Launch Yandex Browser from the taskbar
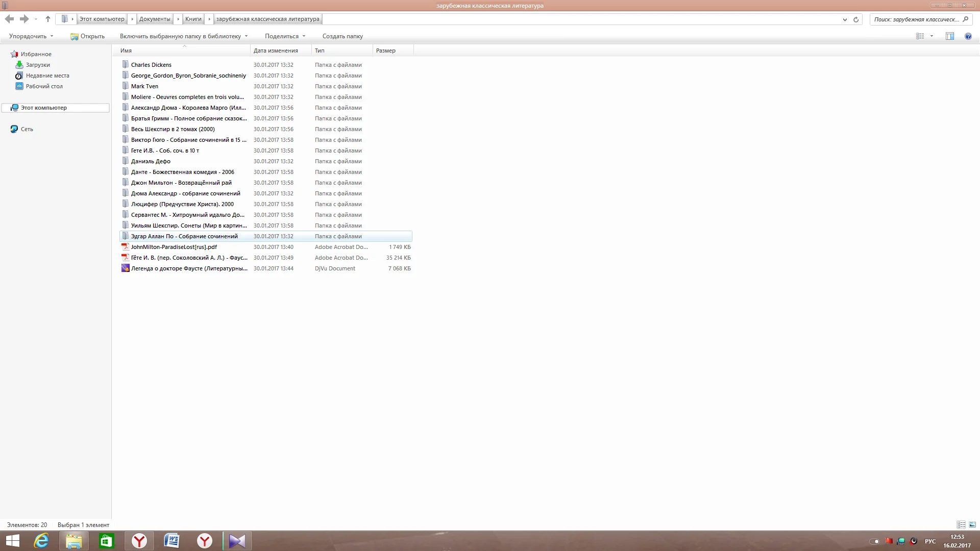The height and width of the screenshot is (551, 980). (139, 541)
